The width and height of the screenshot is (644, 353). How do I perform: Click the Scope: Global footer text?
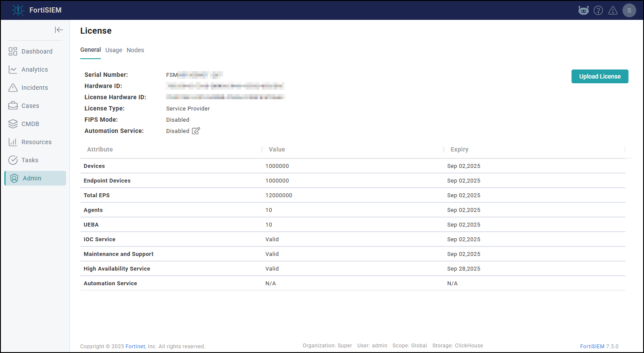pyautogui.click(x=410, y=346)
